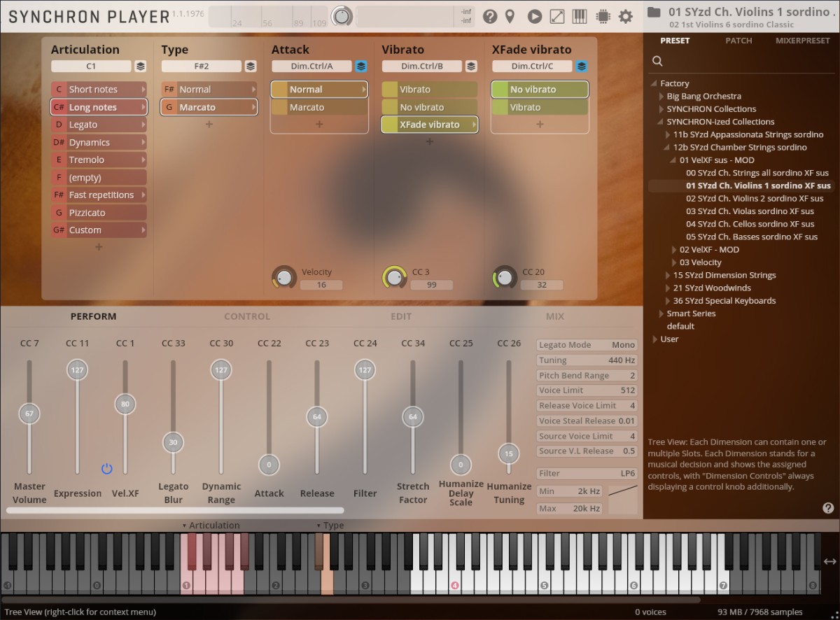This screenshot has height=620, width=840.
Task: Open settings via the gear icon
Action: click(625, 16)
